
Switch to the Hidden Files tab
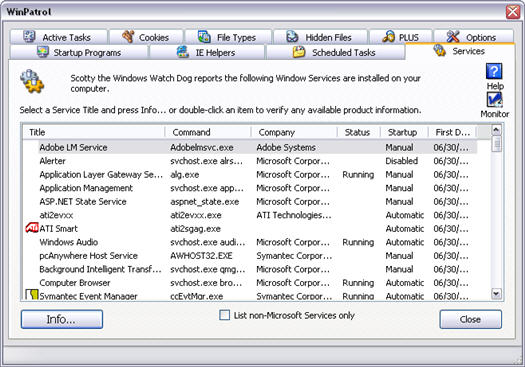click(x=320, y=37)
